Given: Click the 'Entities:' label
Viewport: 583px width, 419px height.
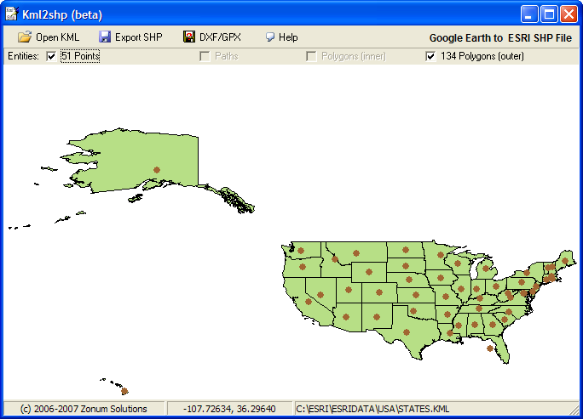Looking at the screenshot, I should [x=23, y=56].
